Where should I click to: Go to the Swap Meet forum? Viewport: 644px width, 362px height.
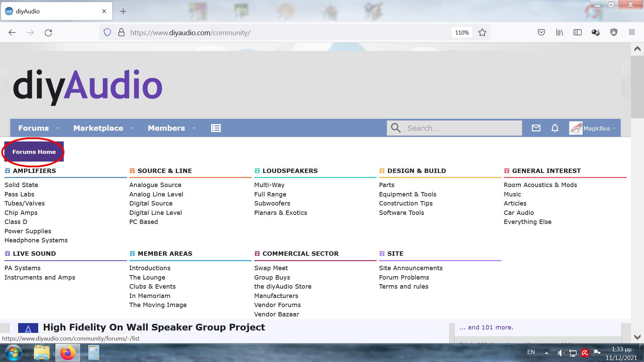tap(271, 268)
